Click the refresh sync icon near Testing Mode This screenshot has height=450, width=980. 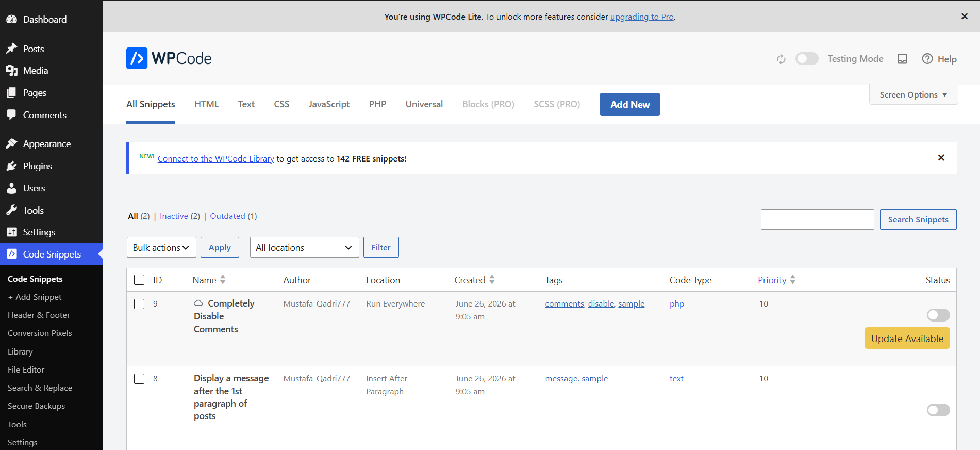781,59
